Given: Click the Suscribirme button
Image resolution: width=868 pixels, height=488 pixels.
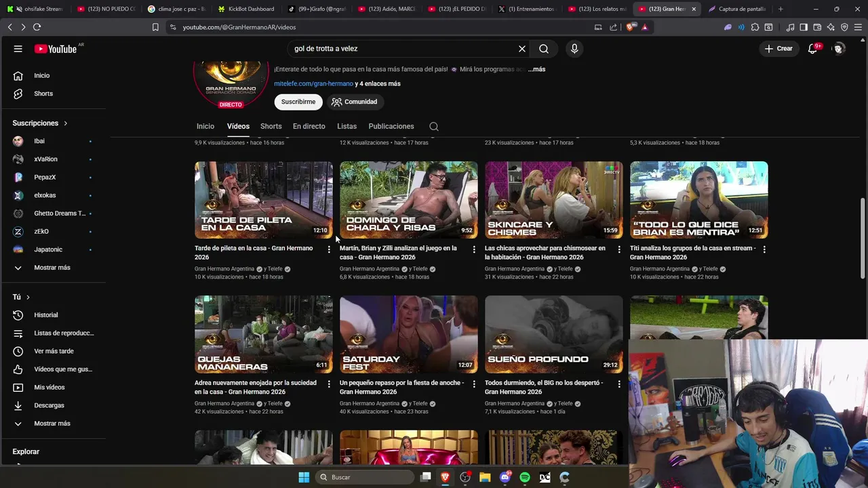Looking at the screenshot, I should coord(298,102).
